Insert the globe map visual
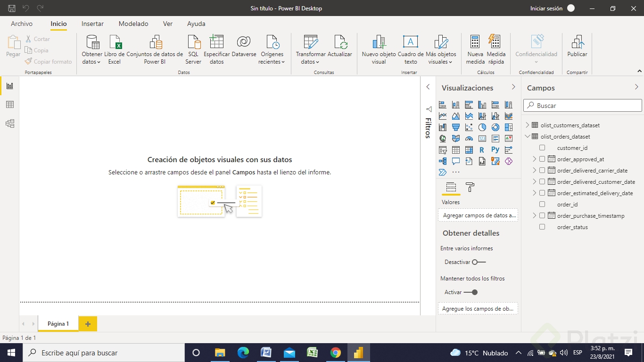Viewport: 644px width, 362px height. 442,139
